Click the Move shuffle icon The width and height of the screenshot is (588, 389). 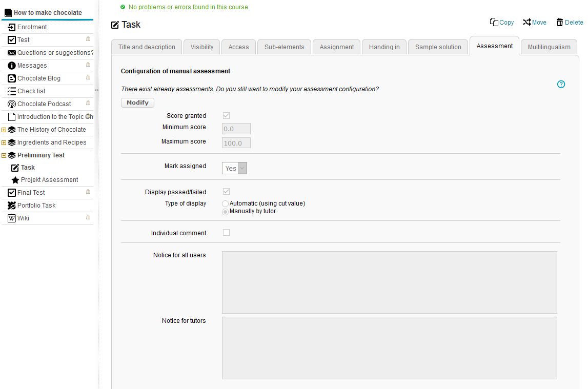coord(526,22)
